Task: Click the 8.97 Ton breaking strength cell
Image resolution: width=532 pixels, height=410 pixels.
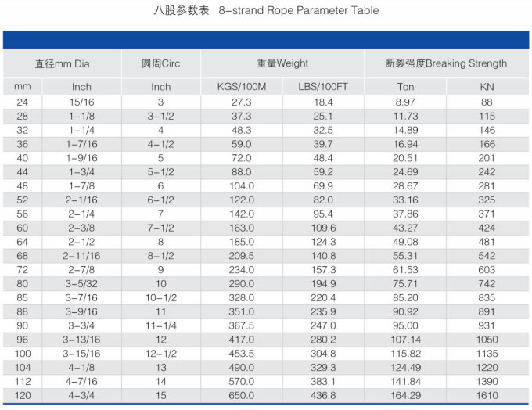Action: (x=405, y=102)
